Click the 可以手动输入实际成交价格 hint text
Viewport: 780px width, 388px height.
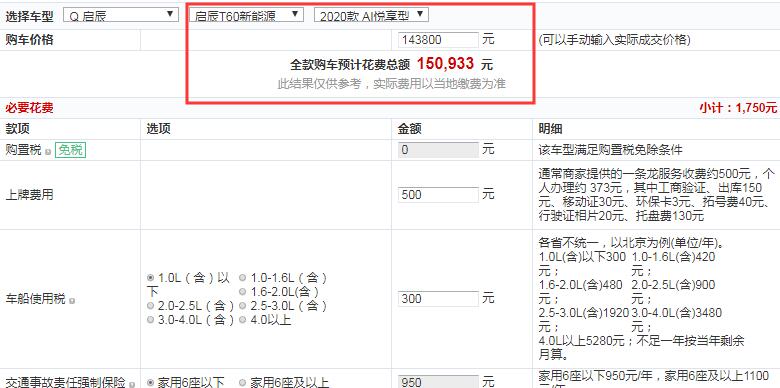tap(614, 40)
